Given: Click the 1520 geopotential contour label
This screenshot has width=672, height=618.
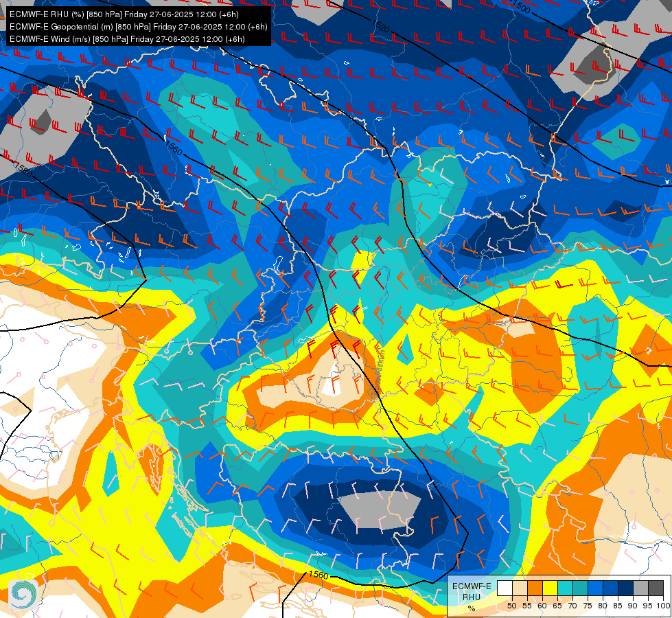Looking at the screenshot, I should click(x=380, y=27).
